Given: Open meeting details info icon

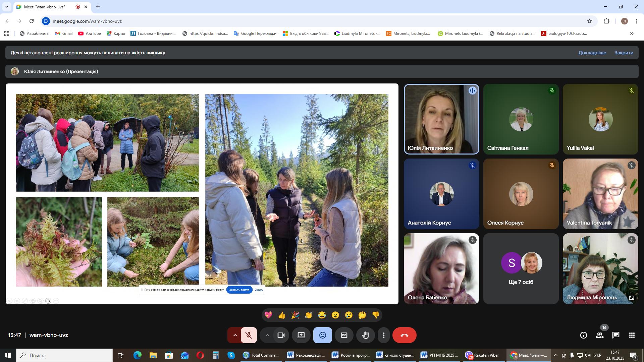Looking at the screenshot, I should coord(583,336).
